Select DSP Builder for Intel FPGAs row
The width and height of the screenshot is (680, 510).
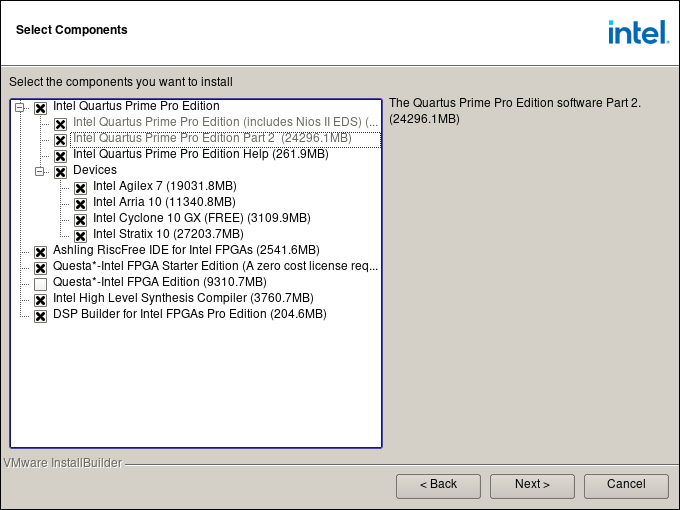pyautogui.click(x=190, y=314)
